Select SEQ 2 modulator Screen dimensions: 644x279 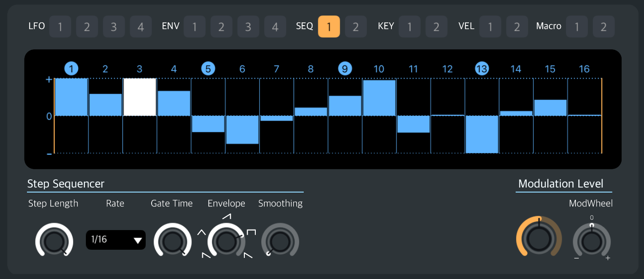(355, 27)
